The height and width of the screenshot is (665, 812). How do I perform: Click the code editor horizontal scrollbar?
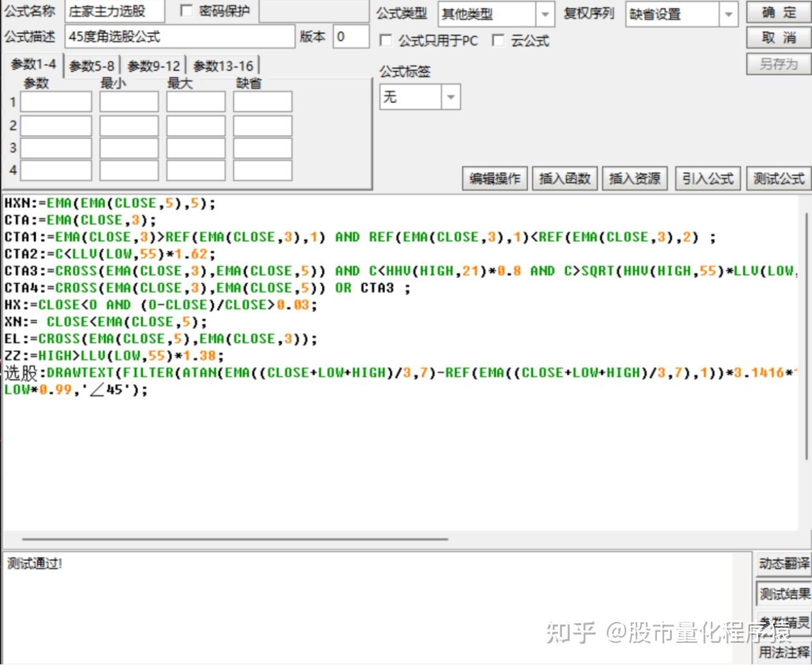235,540
